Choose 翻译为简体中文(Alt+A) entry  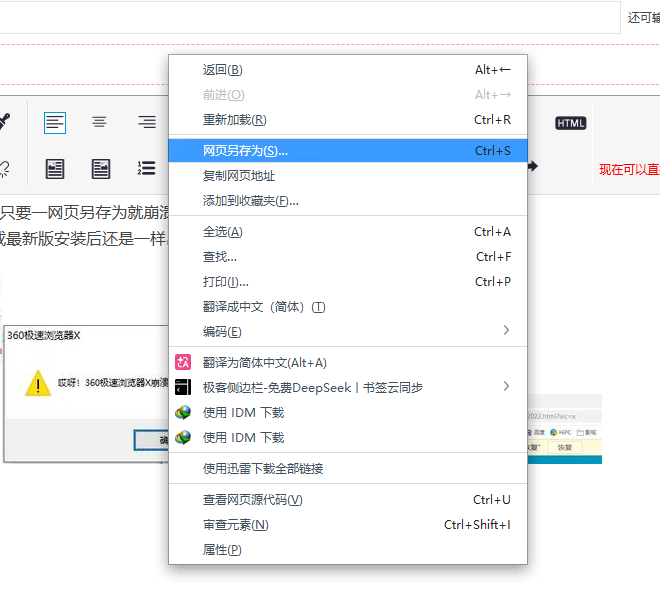click(348, 362)
